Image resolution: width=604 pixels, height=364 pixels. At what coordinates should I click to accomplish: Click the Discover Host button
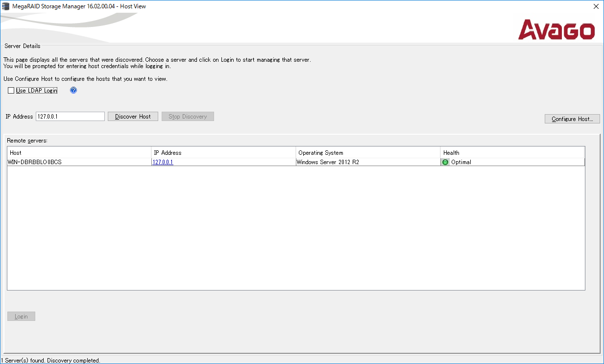133,117
